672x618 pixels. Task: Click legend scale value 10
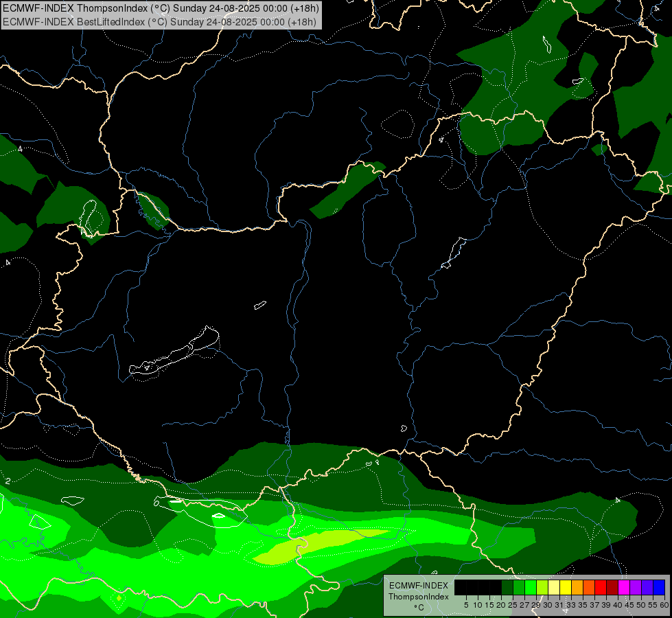pyautogui.click(x=478, y=605)
